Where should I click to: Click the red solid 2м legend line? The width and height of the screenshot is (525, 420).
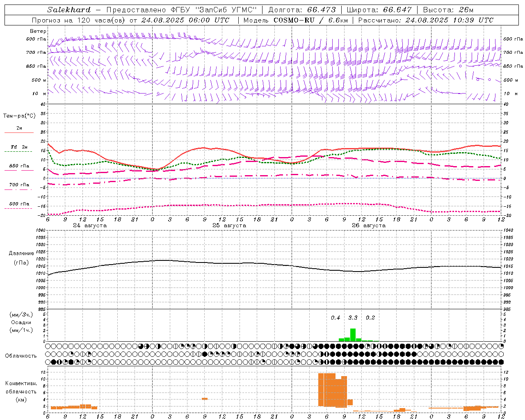[x=19, y=132]
